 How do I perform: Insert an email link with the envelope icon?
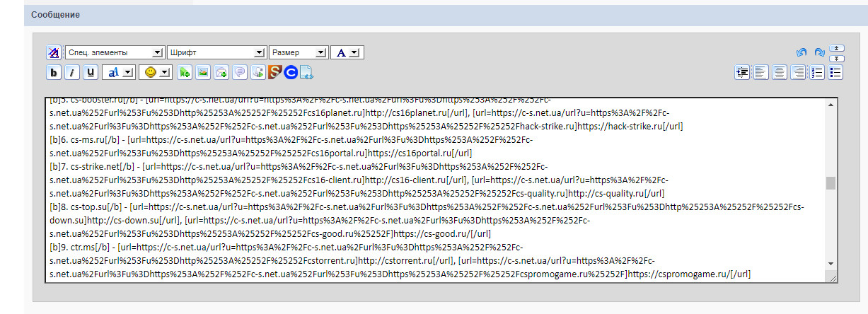[x=221, y=72]
